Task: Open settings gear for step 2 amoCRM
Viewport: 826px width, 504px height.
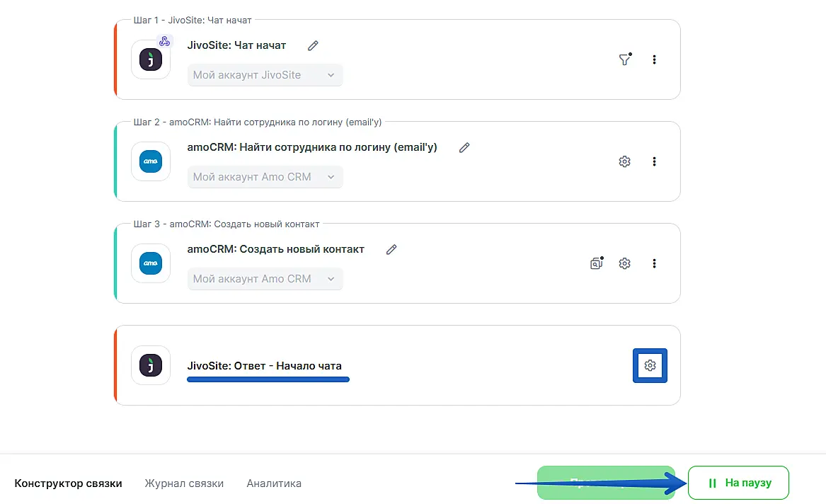Action: point(624,161)
